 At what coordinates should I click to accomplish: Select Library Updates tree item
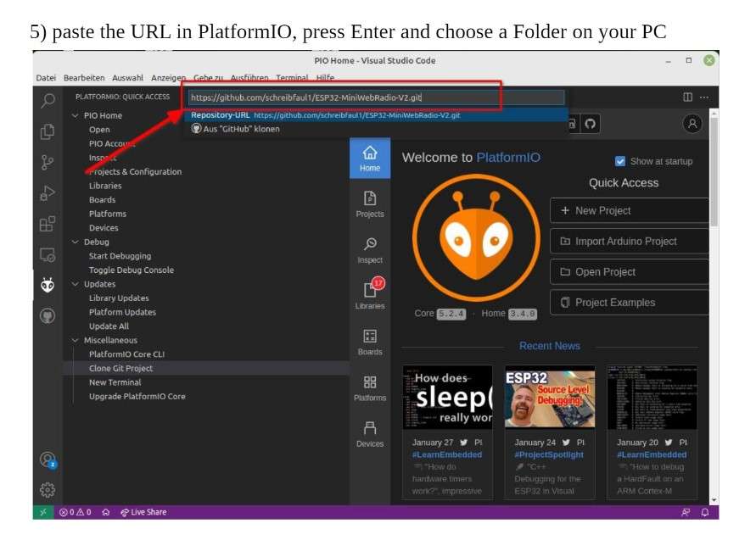coord(119,298)
